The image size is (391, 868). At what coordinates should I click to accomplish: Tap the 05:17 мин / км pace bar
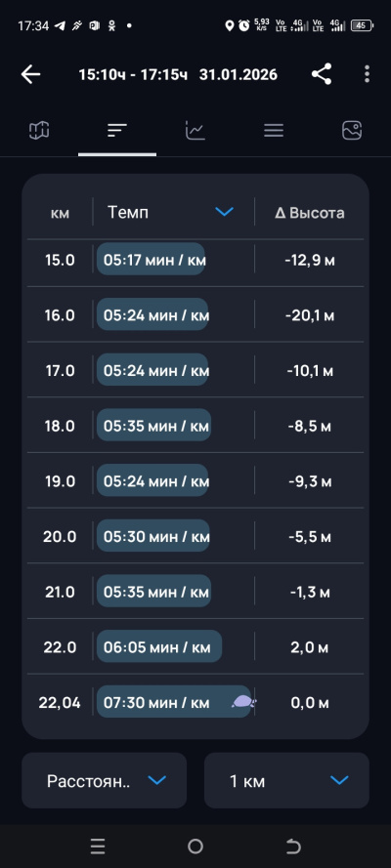(151, 259)
